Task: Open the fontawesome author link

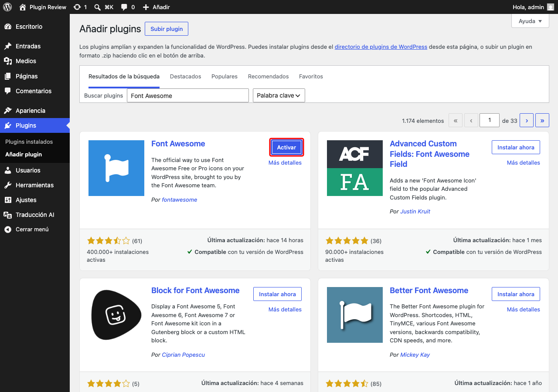Action: click(x=180, y=199)
